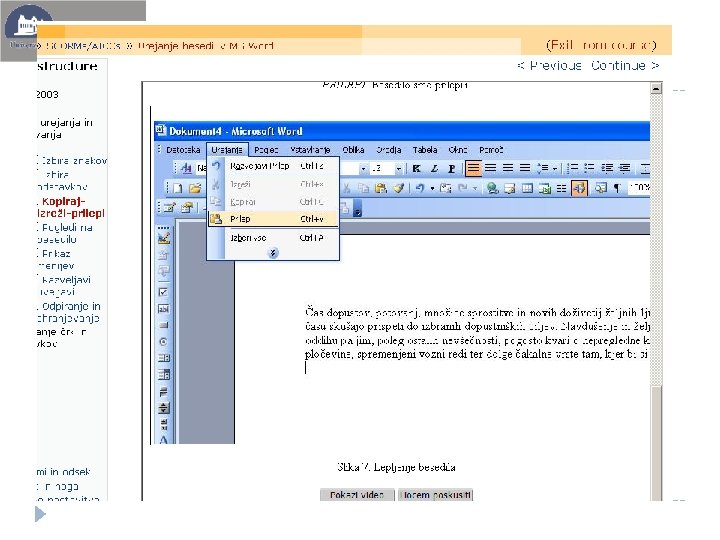The width and height of the screenshot is (720, 540).
Task: Click the Tables and Borders icon
Action: 510,188
